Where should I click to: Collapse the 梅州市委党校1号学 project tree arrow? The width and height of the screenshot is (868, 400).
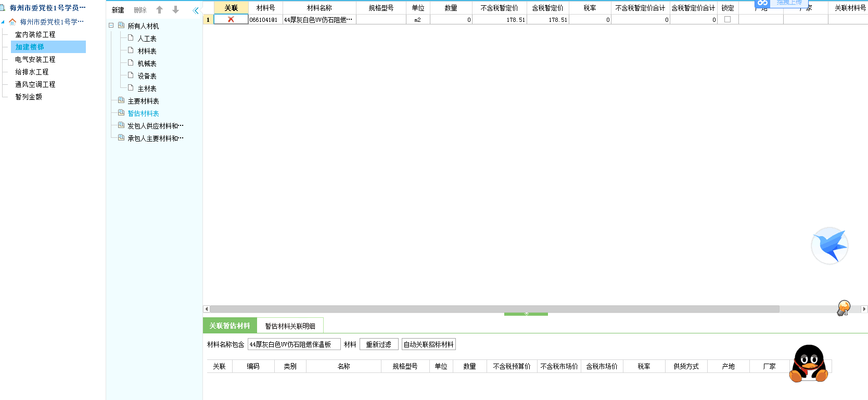[x=3, y=22]
